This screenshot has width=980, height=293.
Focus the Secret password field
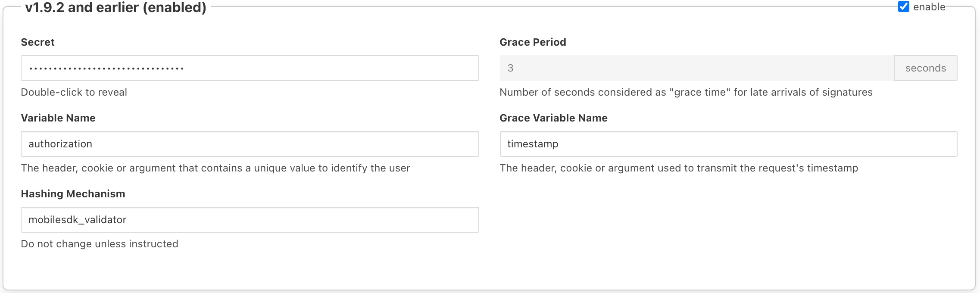click(x=328, y=68)
